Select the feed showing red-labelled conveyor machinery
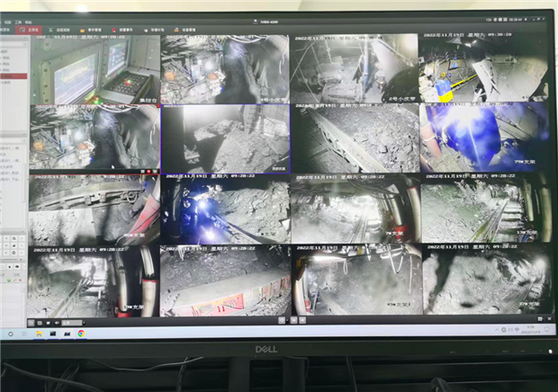The width and height of the screenshot is (558, 392). [226, 281]
